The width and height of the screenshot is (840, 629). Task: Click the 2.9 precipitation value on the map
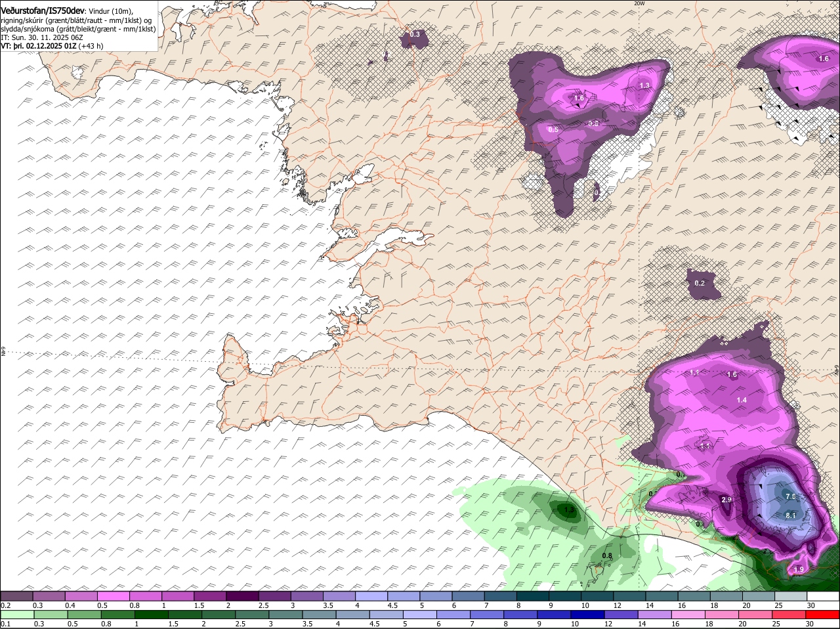pyautogui.click(x=726, y=500)
